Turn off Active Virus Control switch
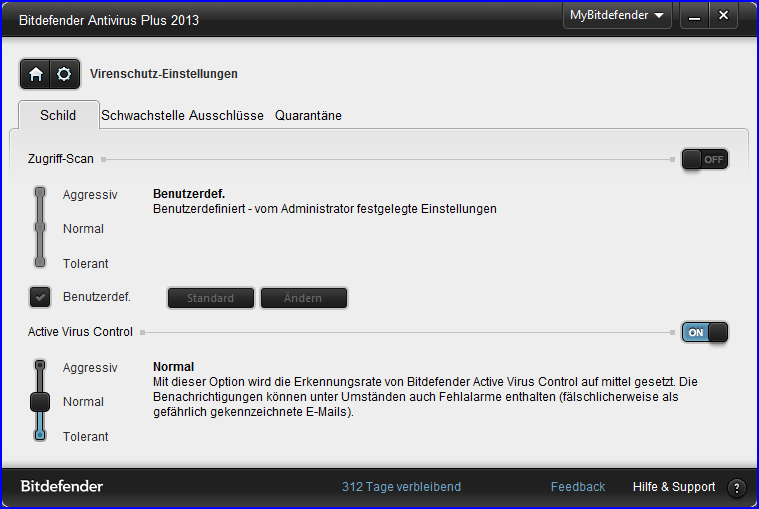This screenshot has height=509, width=759. click(x=705, y=332)
